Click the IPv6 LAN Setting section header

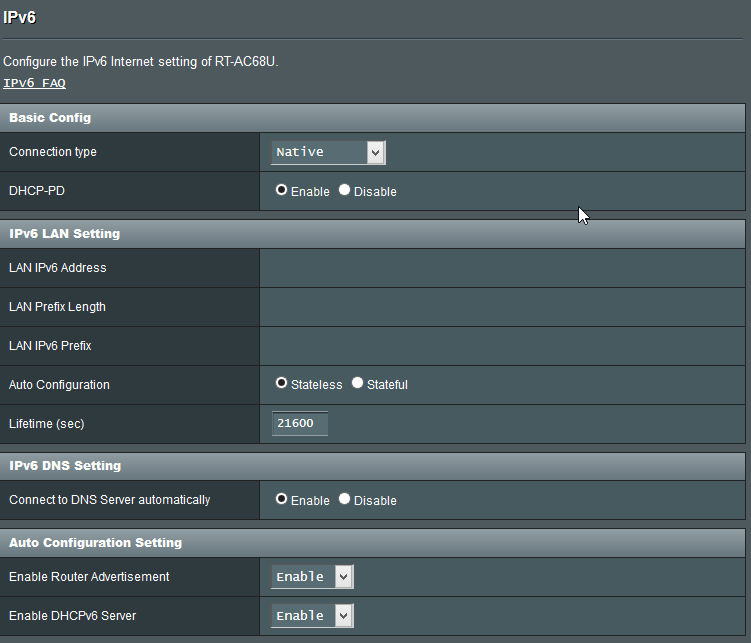click(373, 234)
